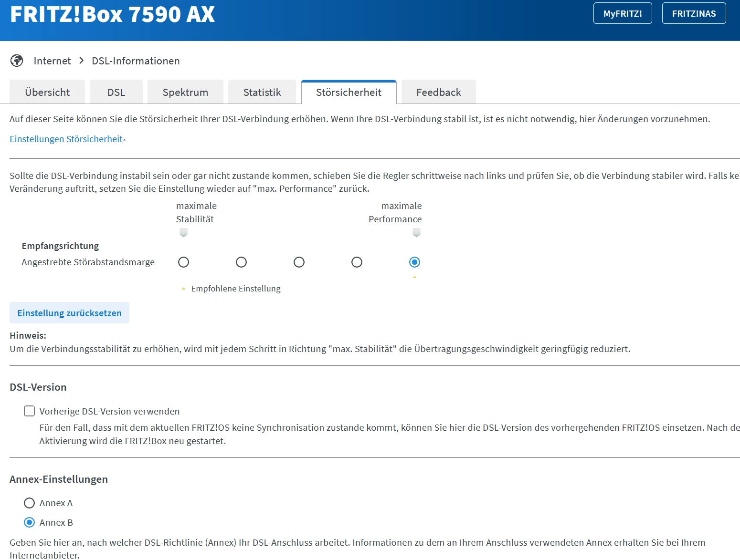Click the breadcrumb chevron after Internet
Screen dimensions: 740x560
pos(82,61)
